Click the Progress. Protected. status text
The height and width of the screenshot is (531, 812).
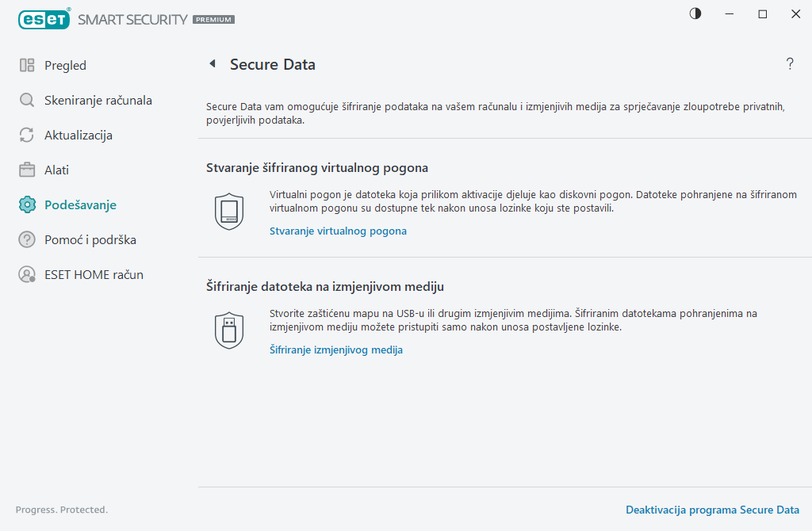point(61,510)
